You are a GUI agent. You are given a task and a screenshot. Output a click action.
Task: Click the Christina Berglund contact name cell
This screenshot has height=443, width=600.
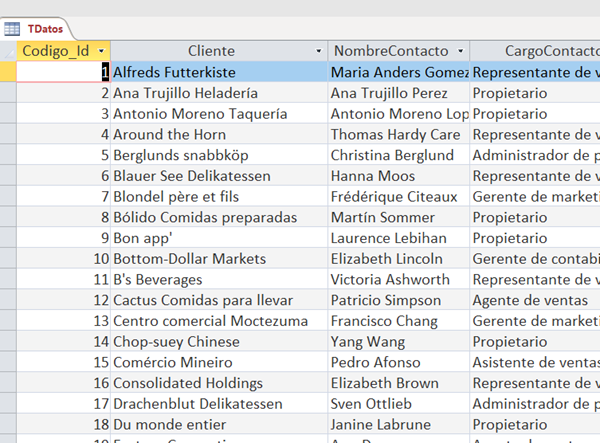[398, 156]
